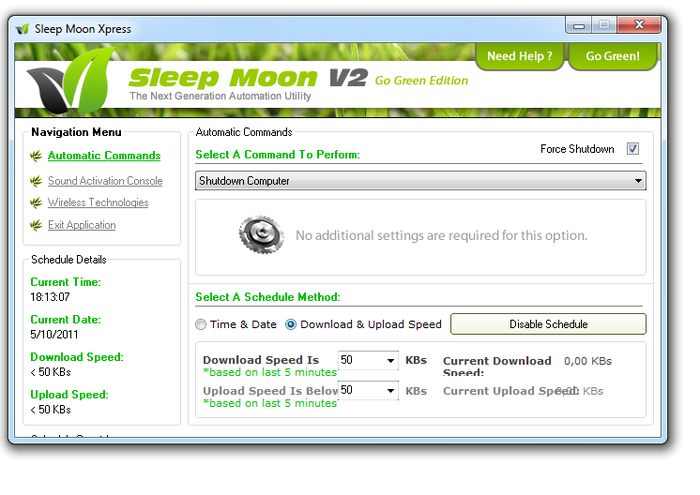Click the Sleep Moon leaf logo
The image size is (700, 495).
[x=70, y=80]
